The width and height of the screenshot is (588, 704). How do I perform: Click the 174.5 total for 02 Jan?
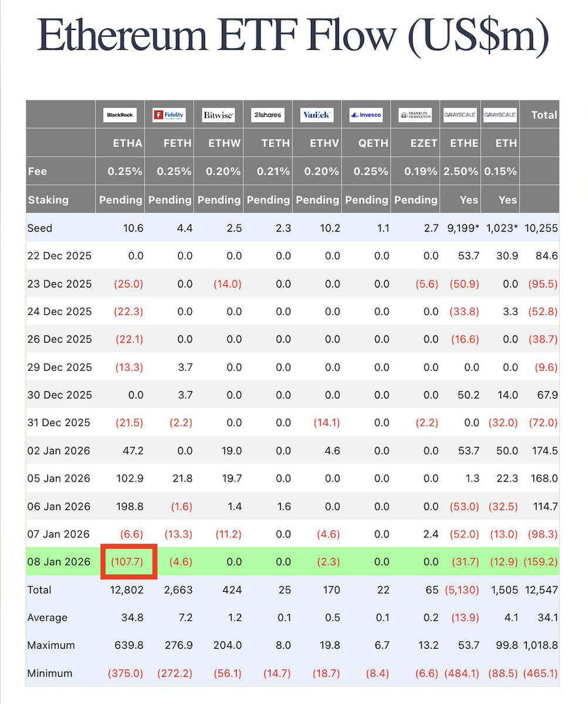click(x=545, y=451)
